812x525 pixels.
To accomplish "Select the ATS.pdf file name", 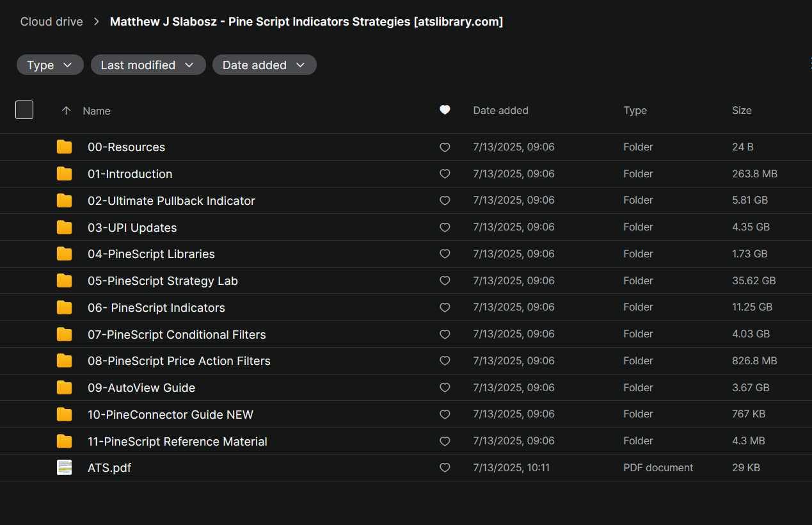I will pos(109,468).
